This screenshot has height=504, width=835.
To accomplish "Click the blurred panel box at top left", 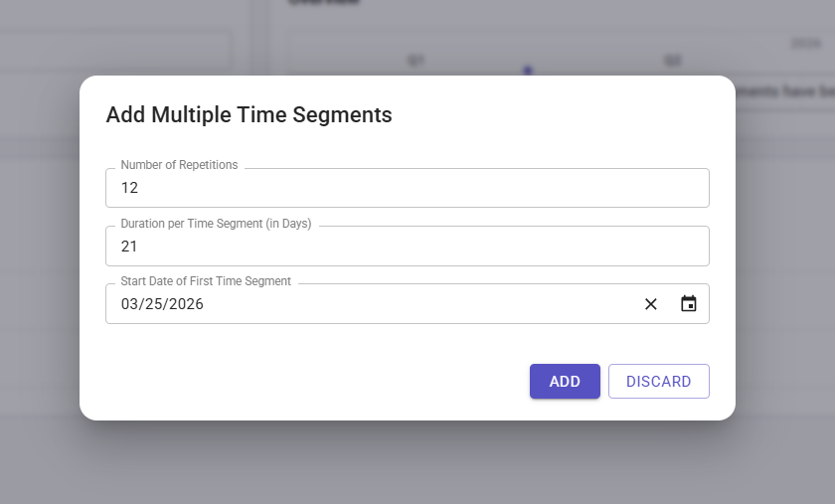I will coord(114,50).
